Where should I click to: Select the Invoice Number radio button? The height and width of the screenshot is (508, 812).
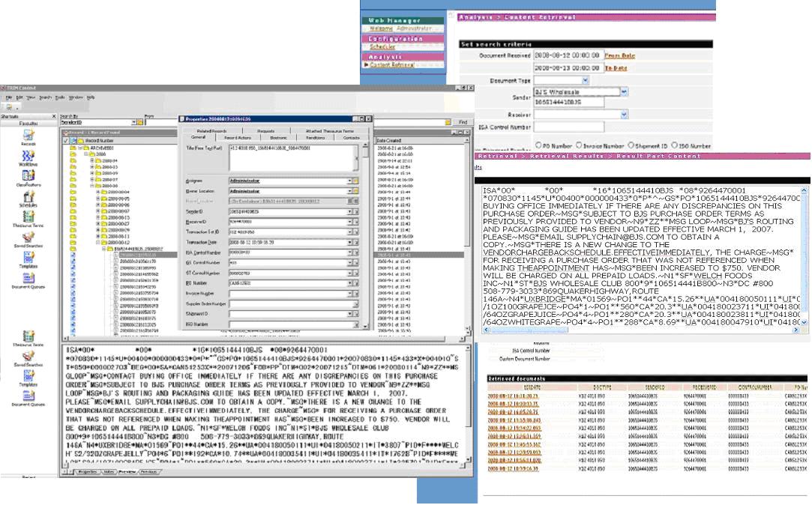pos(579,145)
